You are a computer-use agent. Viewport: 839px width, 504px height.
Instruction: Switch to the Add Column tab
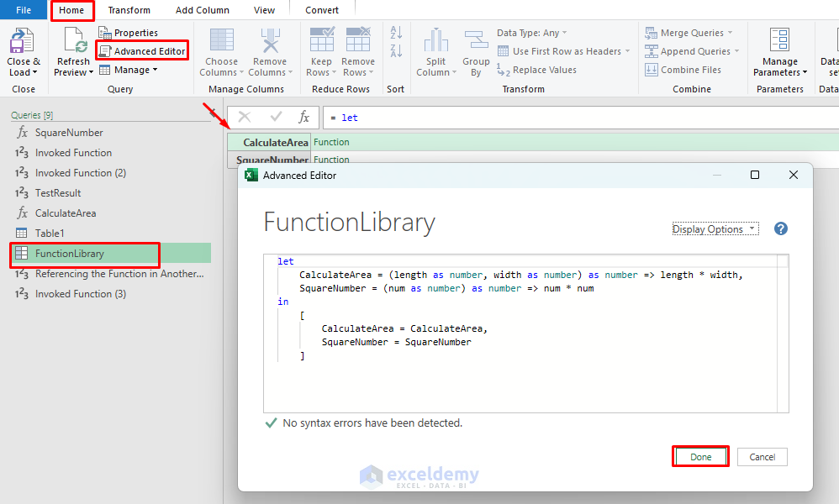203,10
